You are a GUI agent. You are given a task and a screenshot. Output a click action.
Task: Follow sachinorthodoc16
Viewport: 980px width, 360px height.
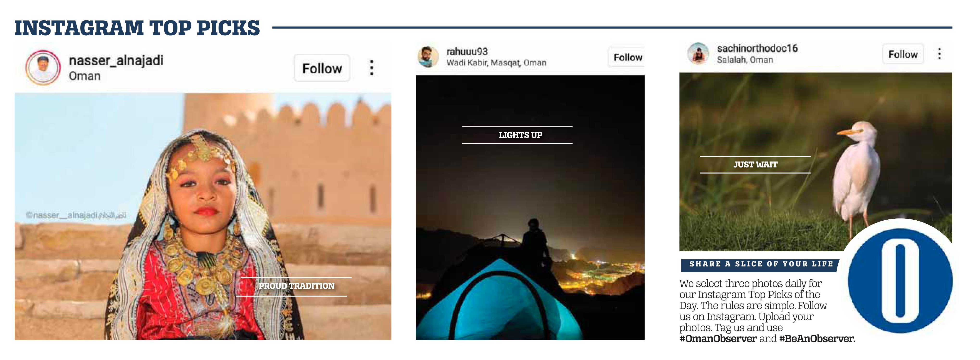tap(903, 54)
